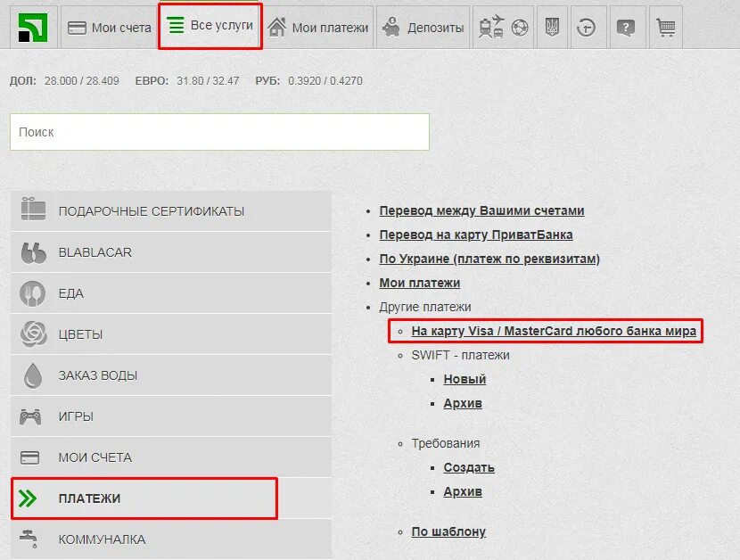Open По Украине (платеж по реквизитам)

[x=489, y=259]
